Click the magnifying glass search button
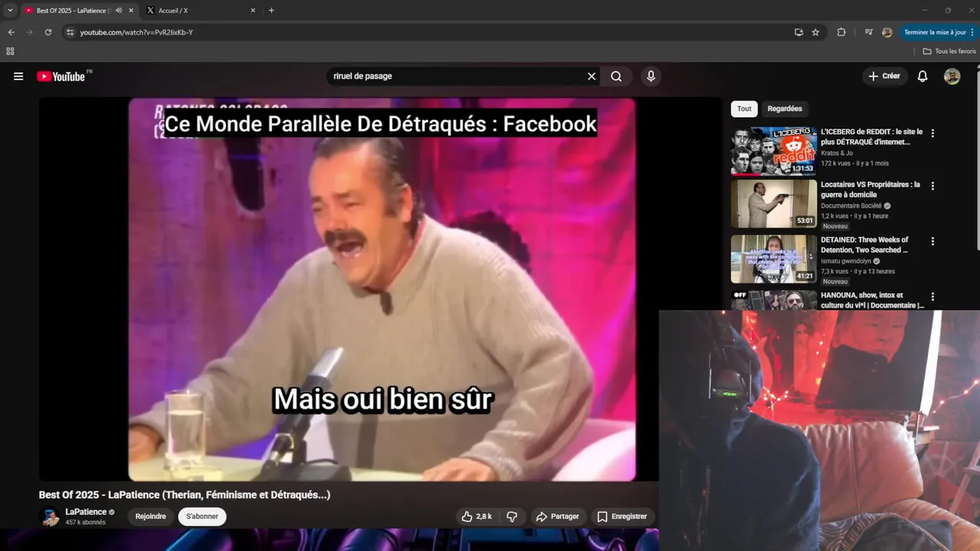 [x=616, y=77]
